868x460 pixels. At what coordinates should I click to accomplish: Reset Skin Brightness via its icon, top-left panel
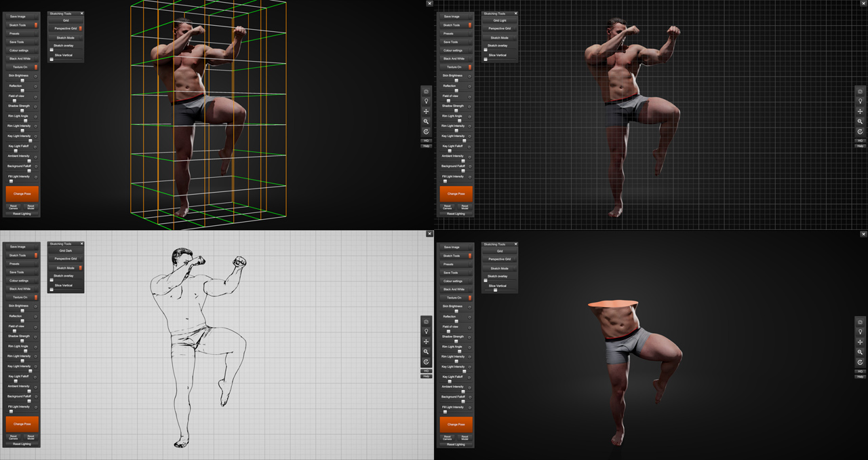(36, 76)
